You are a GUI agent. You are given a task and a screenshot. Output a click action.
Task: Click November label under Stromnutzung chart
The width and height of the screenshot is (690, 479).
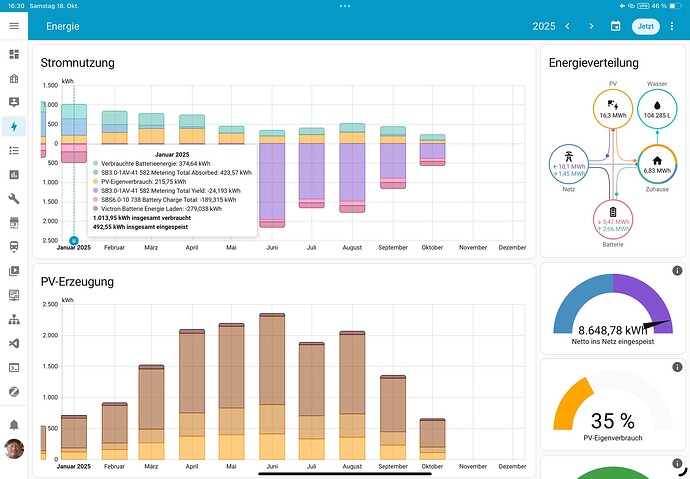[473, 248]
